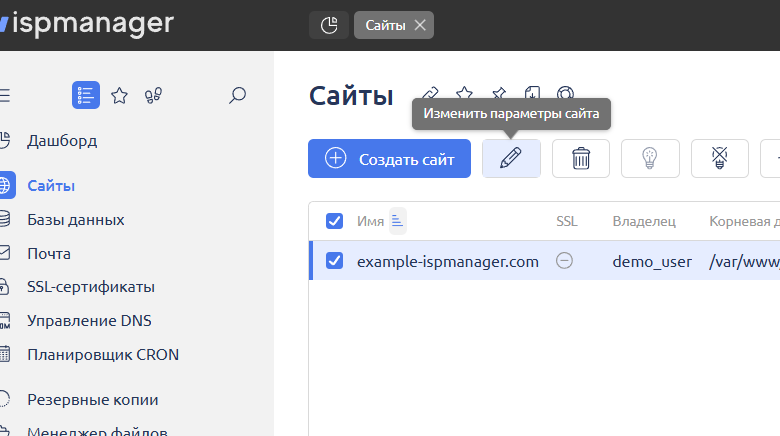Click the SSL column header
The height and width of the screenshot is (436, 780).
(566, 221)
